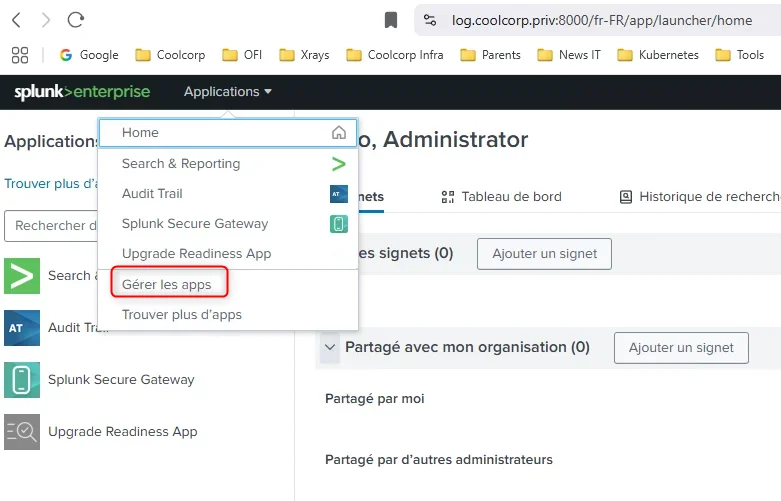
Task: Go back using the browser back arrow
Action: [x=16, y=20]
